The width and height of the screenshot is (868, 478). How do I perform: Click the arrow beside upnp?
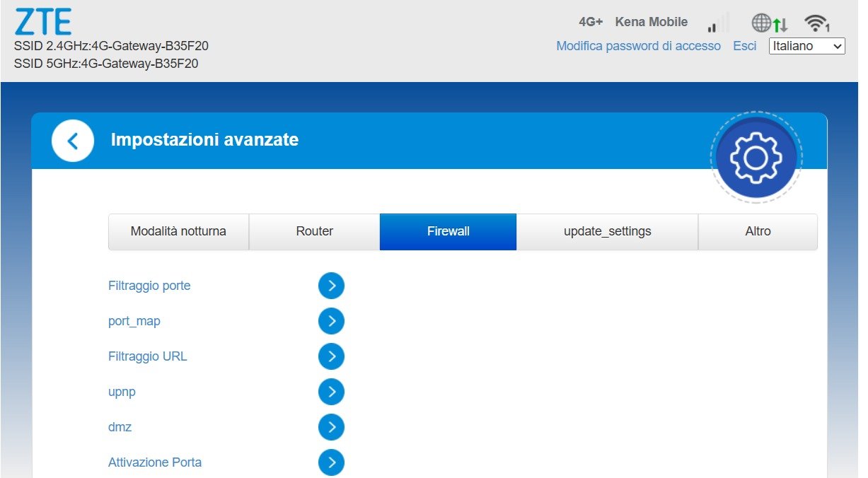click(x=331, y=392)
